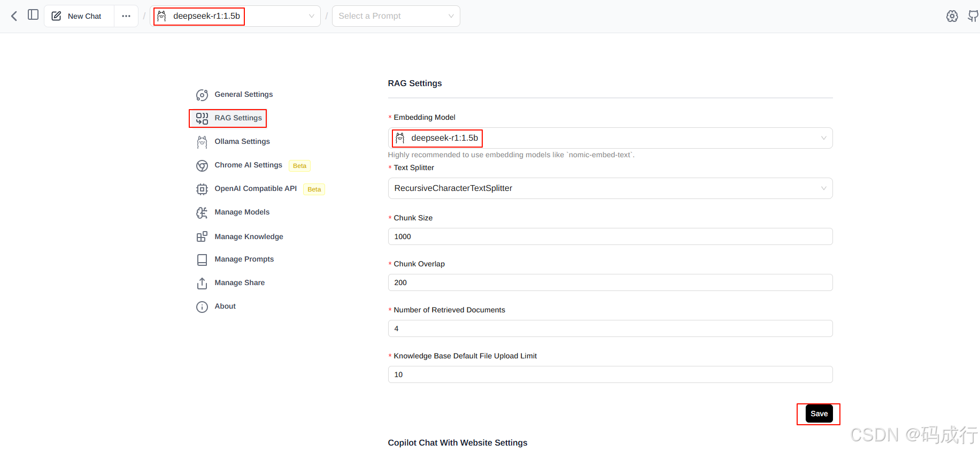Click the Beta badge next to OpenAI Compatible API
The width and height of the screenshot is (980, 452).
click(x=314, y=189)
